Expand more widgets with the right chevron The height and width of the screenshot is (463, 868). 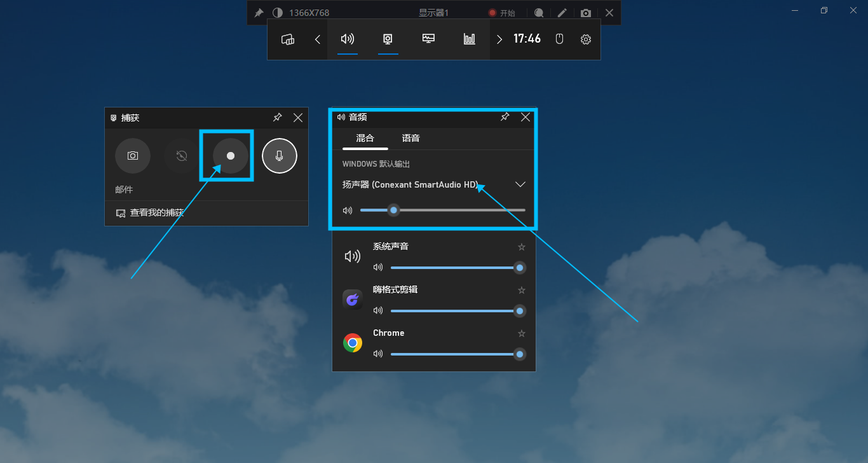pyautogui.click(x=499, y=39)
